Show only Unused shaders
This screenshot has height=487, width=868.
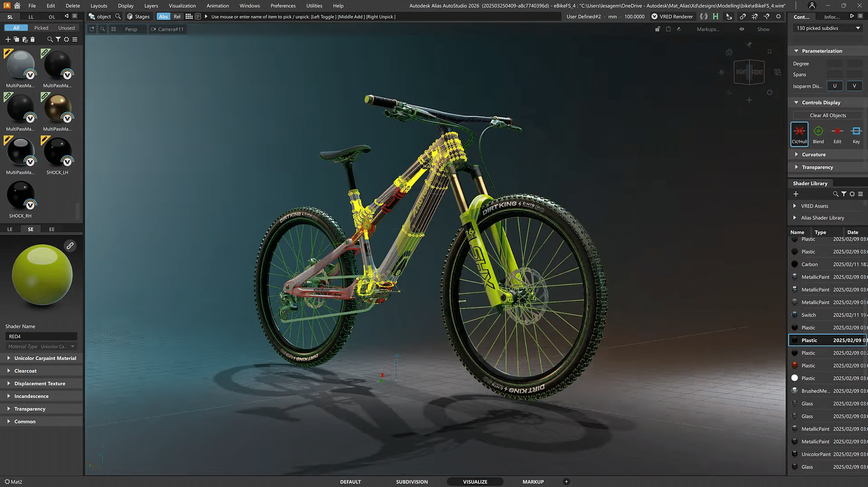66,28
